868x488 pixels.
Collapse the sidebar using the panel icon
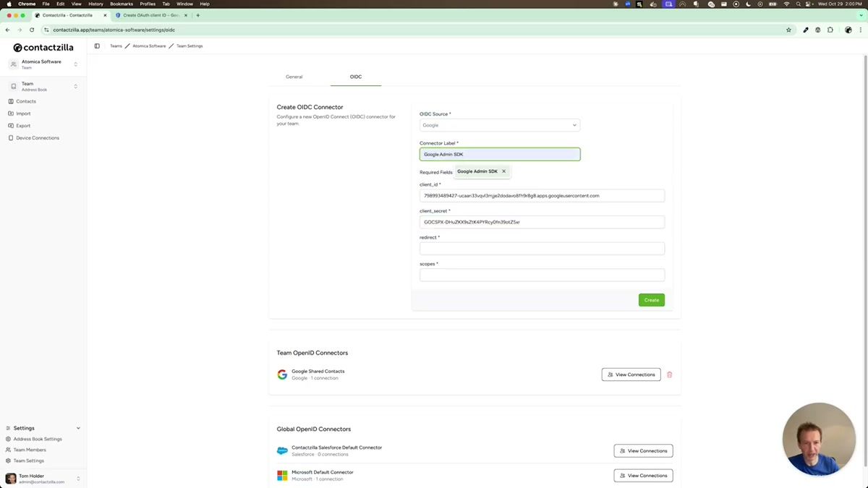97,46
